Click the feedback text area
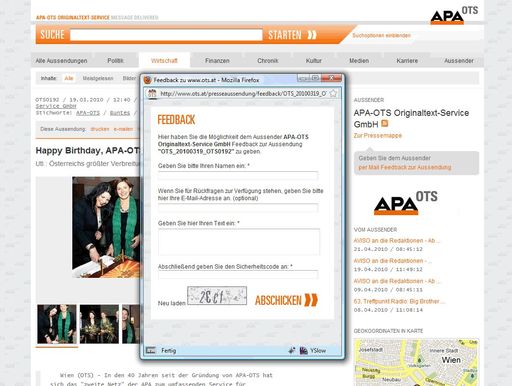 pyautogui.click(x=239, y=242)
